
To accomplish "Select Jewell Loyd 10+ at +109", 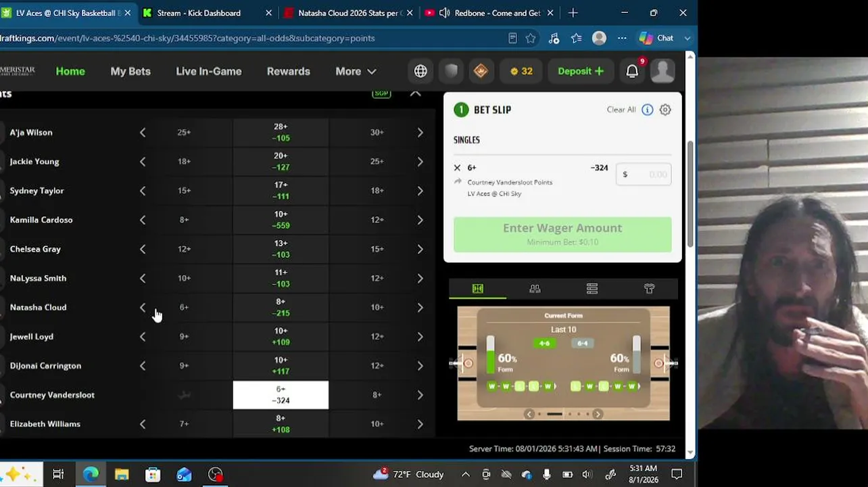I will 281,336.
